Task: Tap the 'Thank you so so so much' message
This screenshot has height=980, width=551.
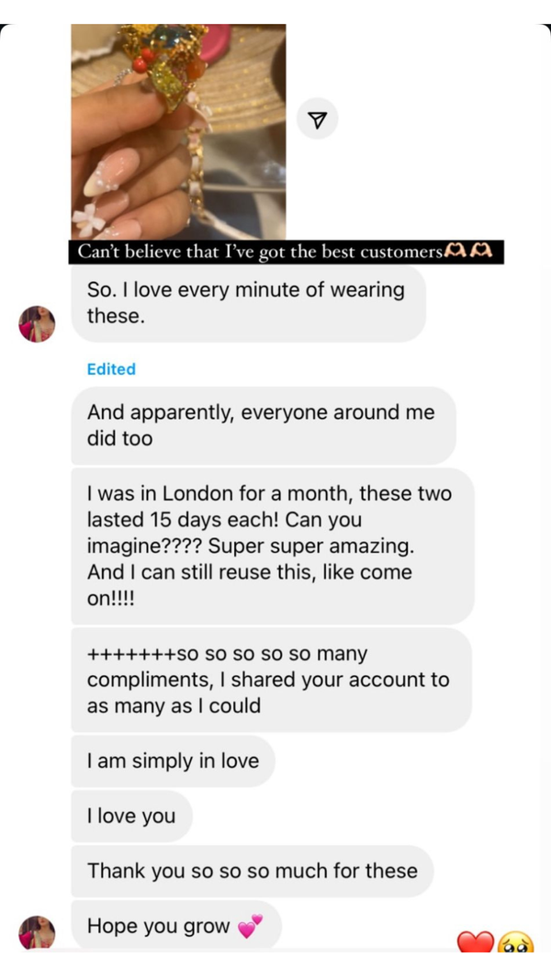Action: [x=252, y=871]
